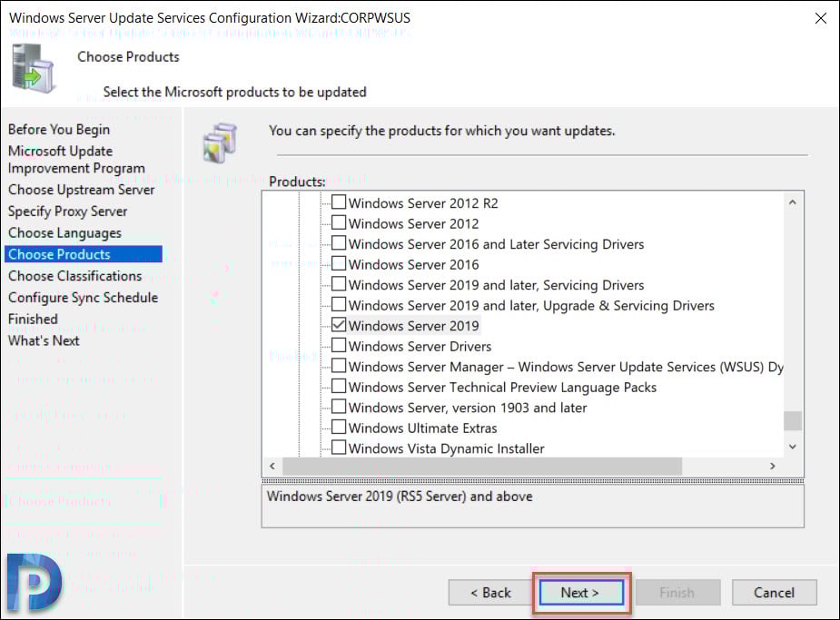This screenshot has width=840, height=620.
Task: Close the WSUS Configuration Wizard window
Action: pyautogui.click(x=820, y=18)
